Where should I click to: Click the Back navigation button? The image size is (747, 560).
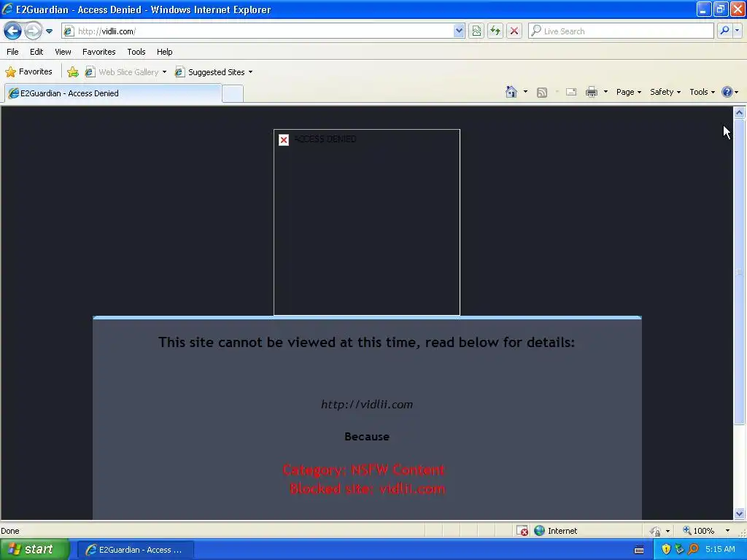(12, 31)
